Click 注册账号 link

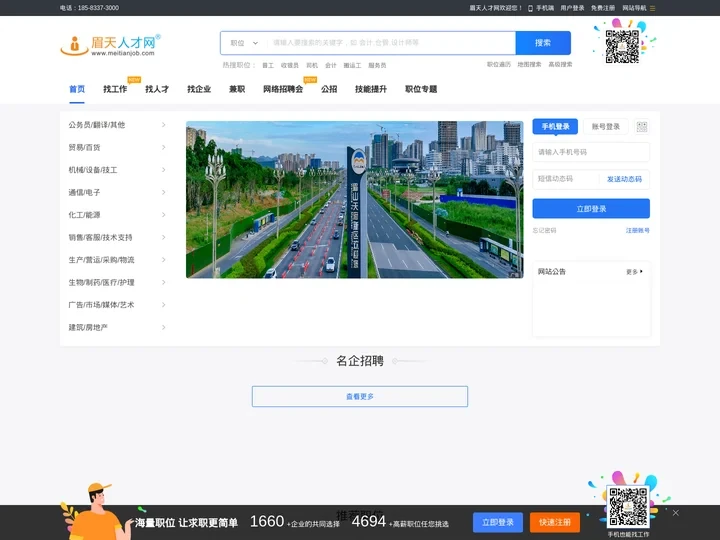(637, 231)
